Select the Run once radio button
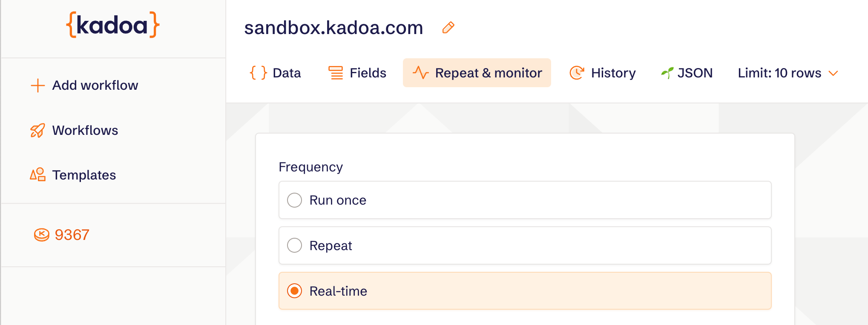868x325 pixels. [x=294, y=200]
